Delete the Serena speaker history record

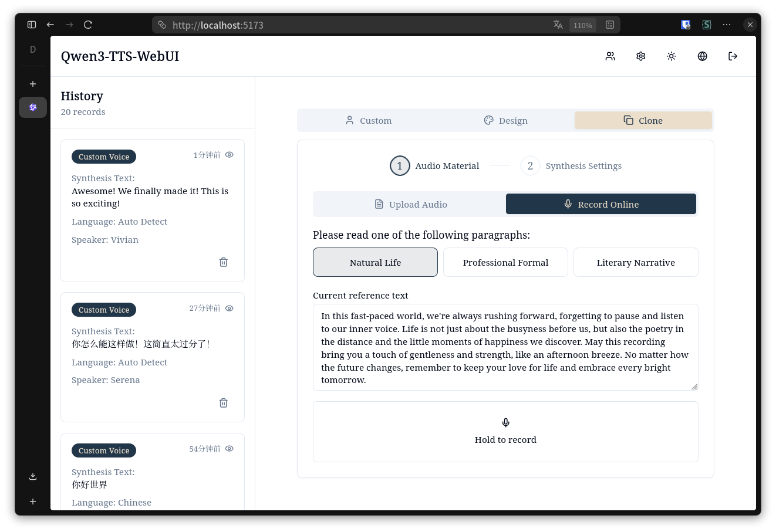[223, 403]
